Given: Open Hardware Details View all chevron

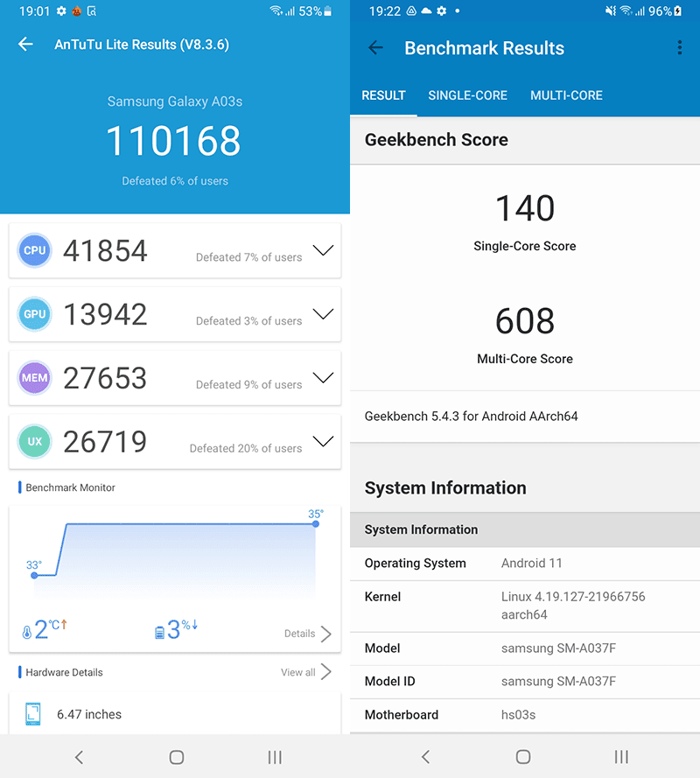Looking at the screenshot, I should [x=326, y=672].
